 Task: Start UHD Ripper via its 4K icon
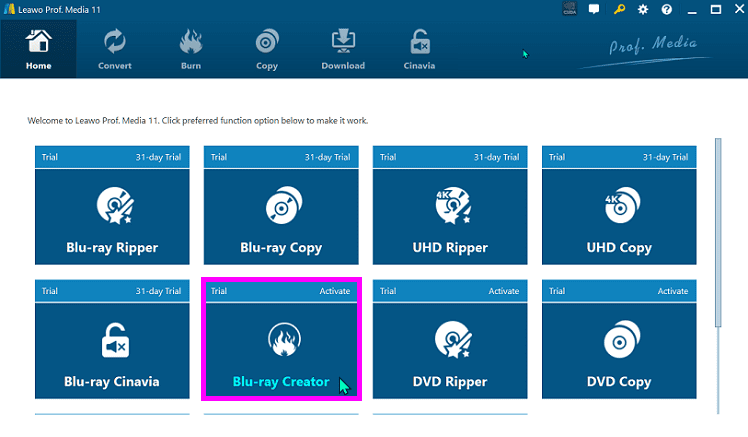pos(453,206)
